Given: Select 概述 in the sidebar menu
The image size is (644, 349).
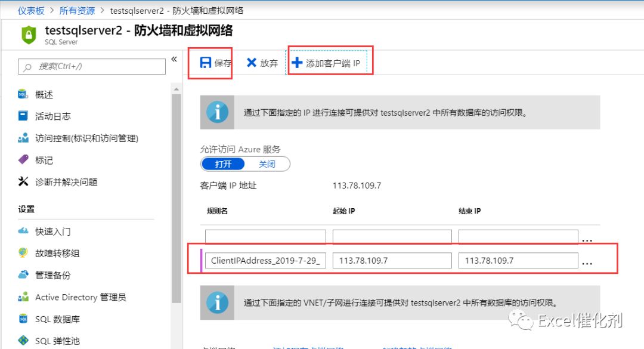Looking at the screenshot, I should pyautogui.click(x=44, y=94).
